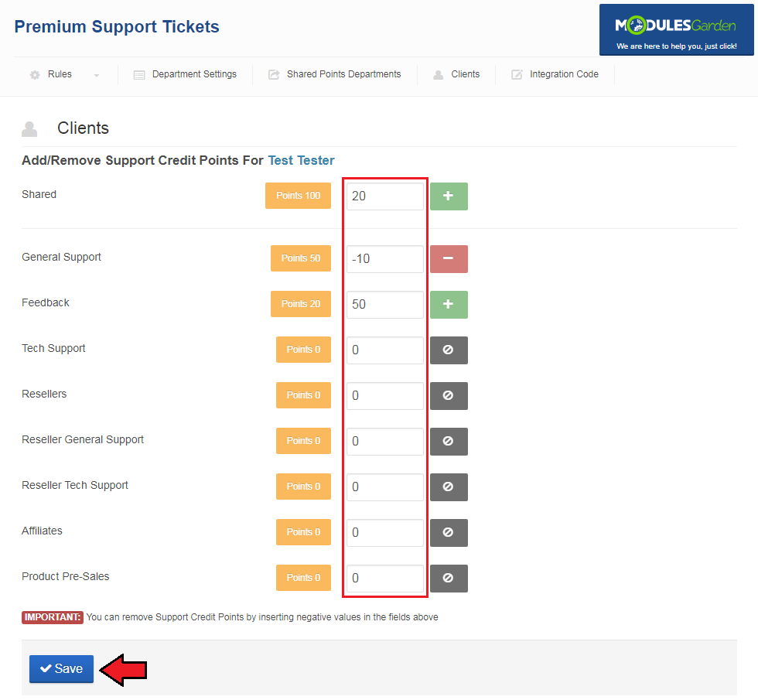Go to Shared Points Departments tab
Image resolution: width=758 pixels, height=700 pixels.
(334, 74)
